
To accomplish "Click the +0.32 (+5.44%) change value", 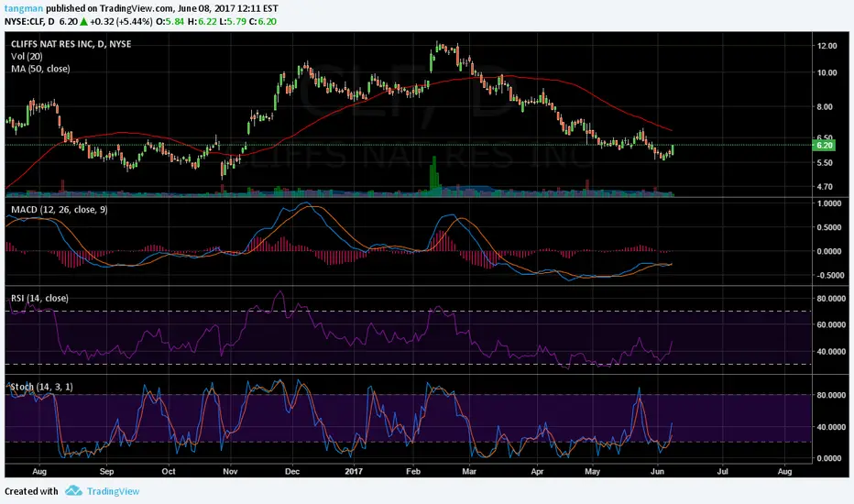I will (x=121, y=21).
